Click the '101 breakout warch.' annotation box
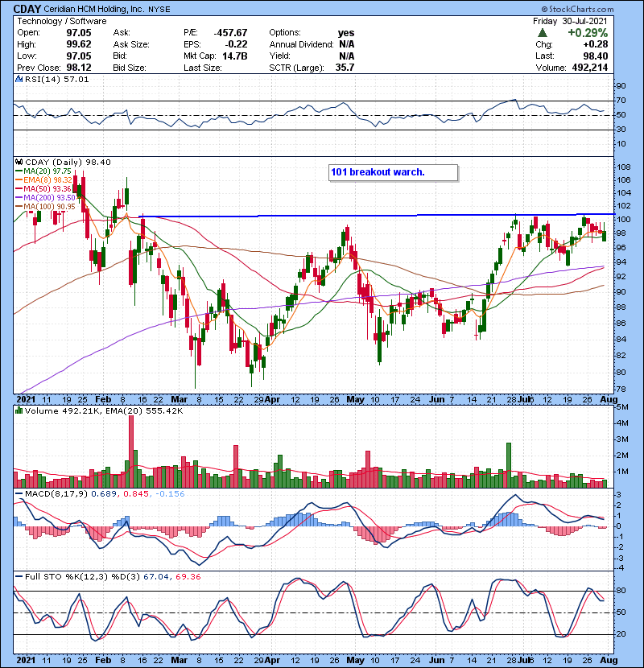 coord(394,172)
